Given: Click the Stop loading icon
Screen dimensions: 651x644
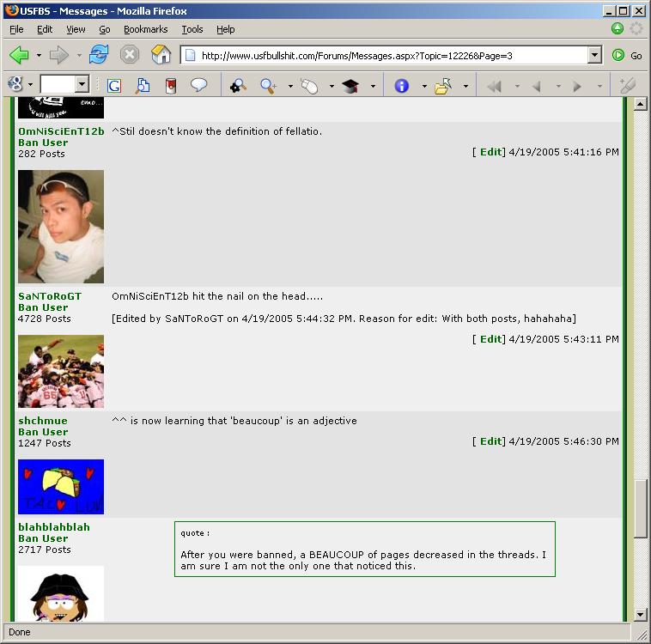Looking at the screenshot, I should pos(130,54).
